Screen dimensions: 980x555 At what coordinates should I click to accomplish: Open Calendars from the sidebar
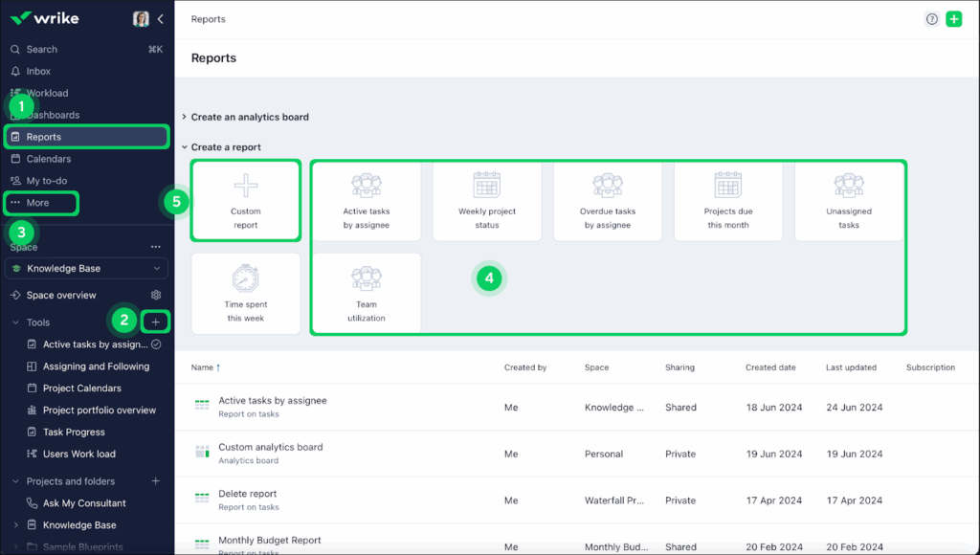(x=48, y=159)
